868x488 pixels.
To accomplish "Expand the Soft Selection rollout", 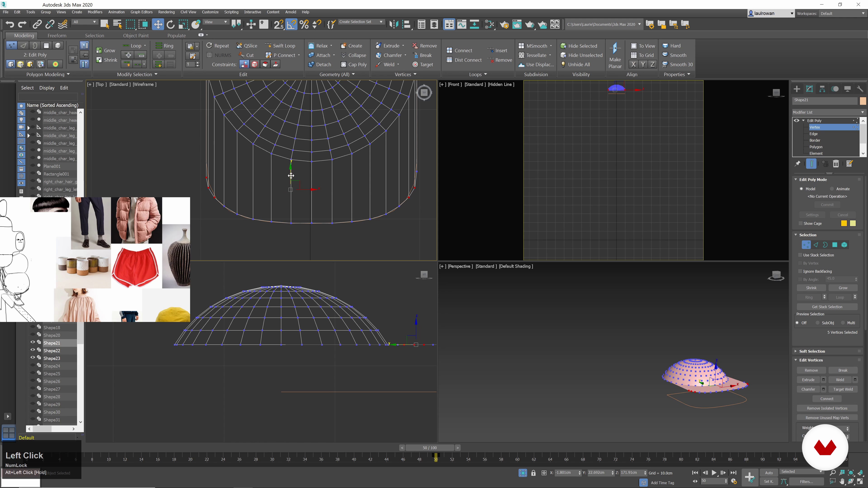I will [x=812, y=351].
